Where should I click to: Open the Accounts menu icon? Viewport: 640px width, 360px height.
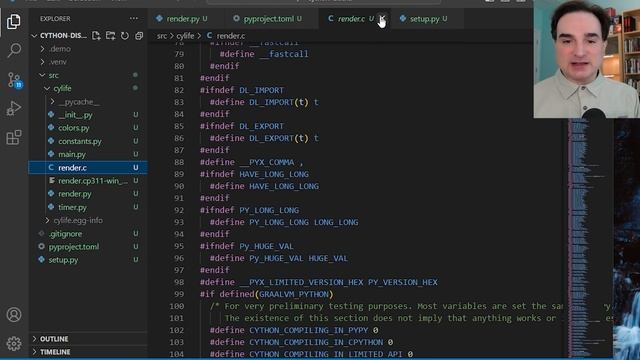[14, 315]
